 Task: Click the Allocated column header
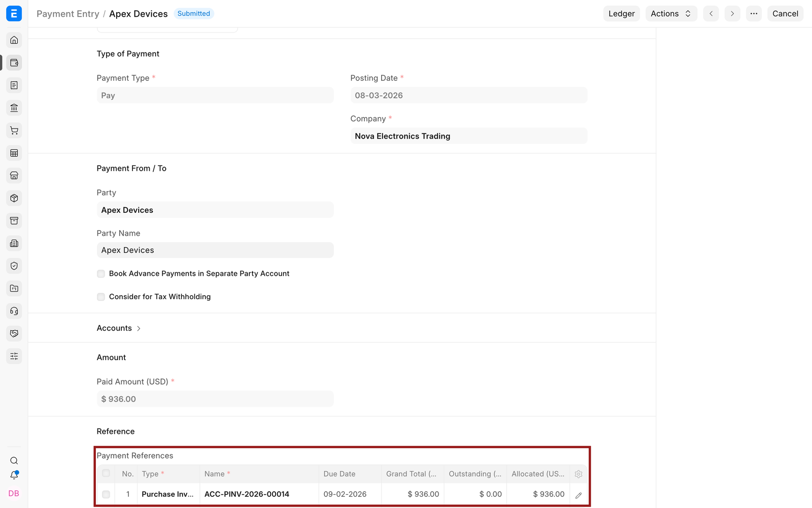coord(538,474)
